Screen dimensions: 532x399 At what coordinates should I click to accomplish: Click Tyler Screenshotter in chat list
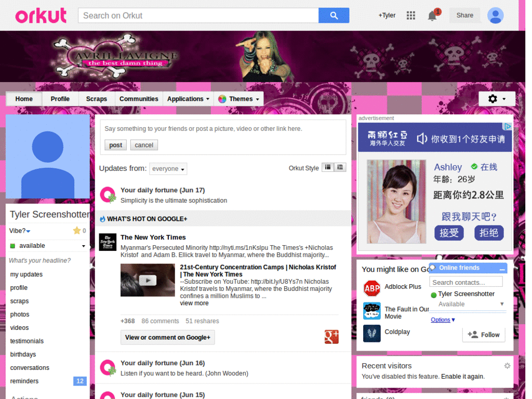(466, 294)
